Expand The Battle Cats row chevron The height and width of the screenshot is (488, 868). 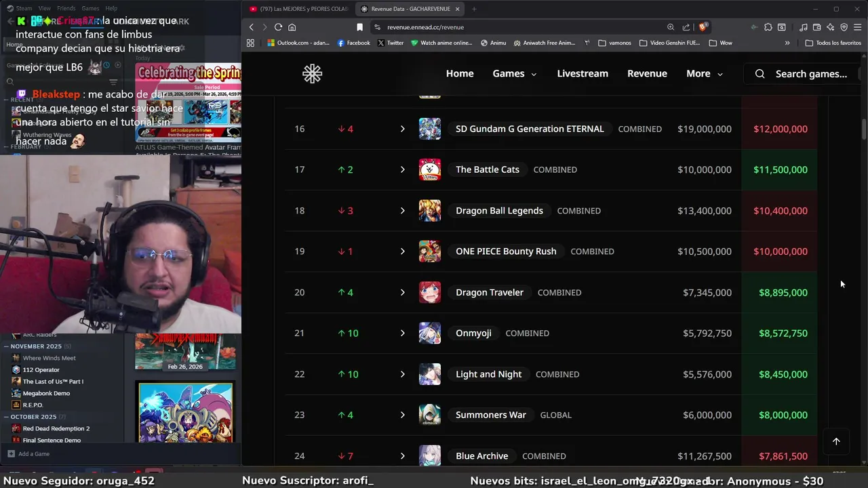coord(402,169)
